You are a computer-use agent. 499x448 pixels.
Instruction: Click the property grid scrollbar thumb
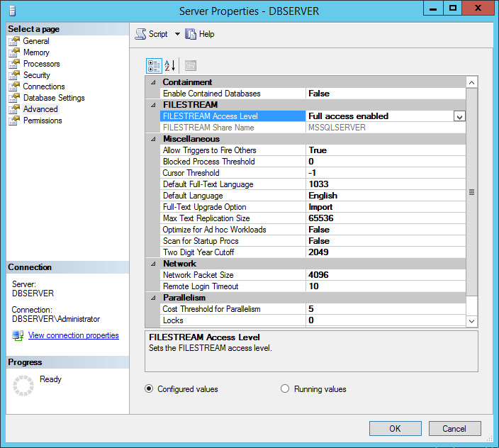[472, 191]
